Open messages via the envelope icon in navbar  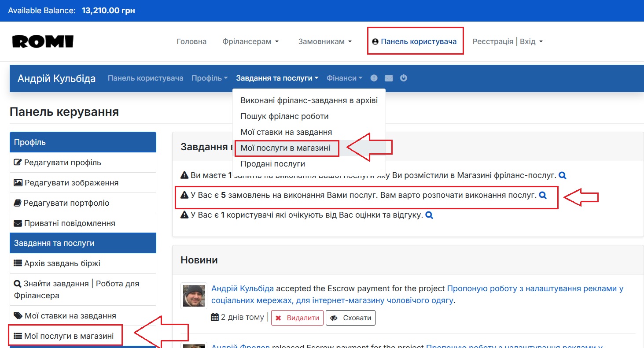tap(388, 78)
